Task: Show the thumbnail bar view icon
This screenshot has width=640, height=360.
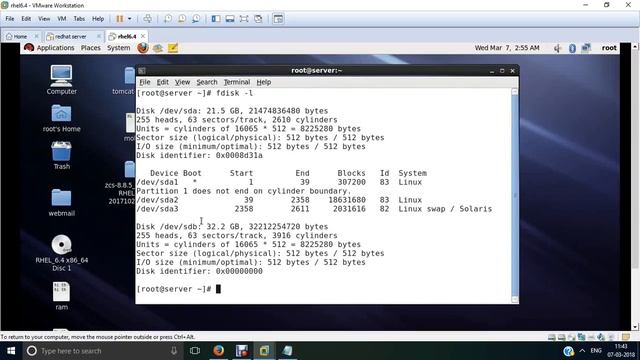Action: pyautogui.click(x=230, y=19)
